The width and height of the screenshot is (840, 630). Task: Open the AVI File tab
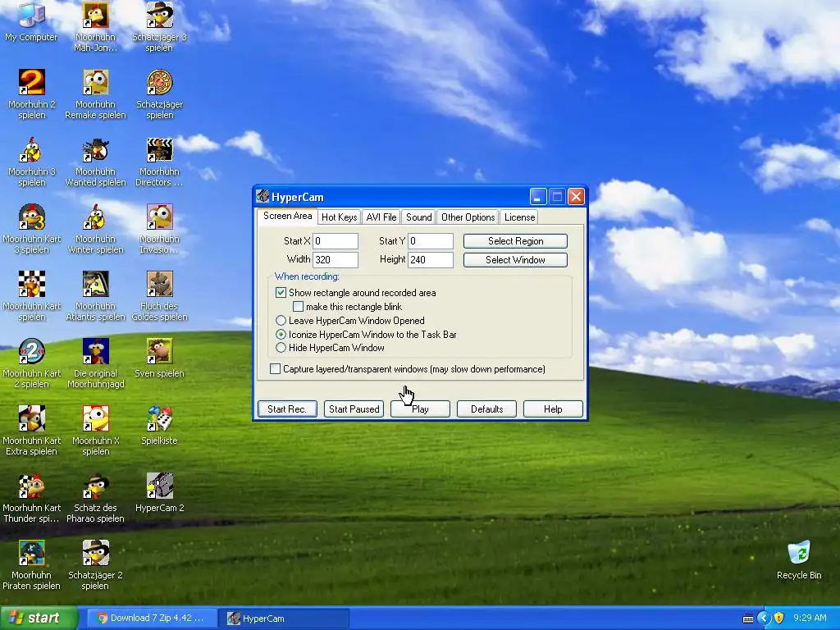381,217
